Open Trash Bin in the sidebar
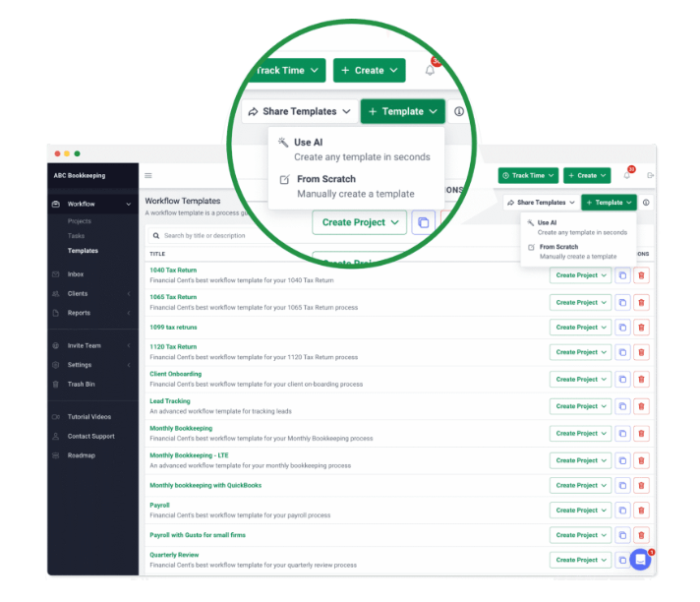 tap(82, 384)
